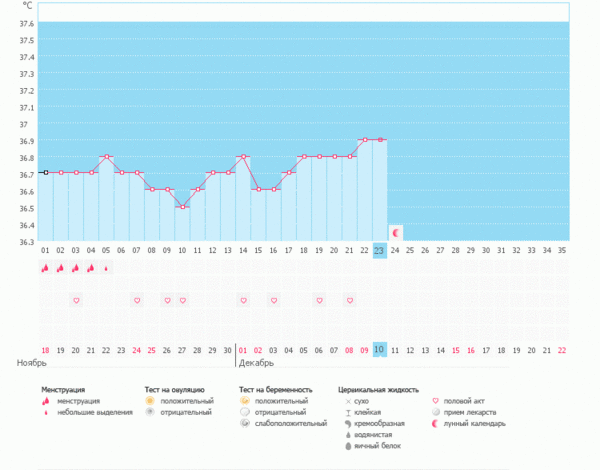
Task: Click the 'лунный календарь' legend label
Action: (475, 423)
